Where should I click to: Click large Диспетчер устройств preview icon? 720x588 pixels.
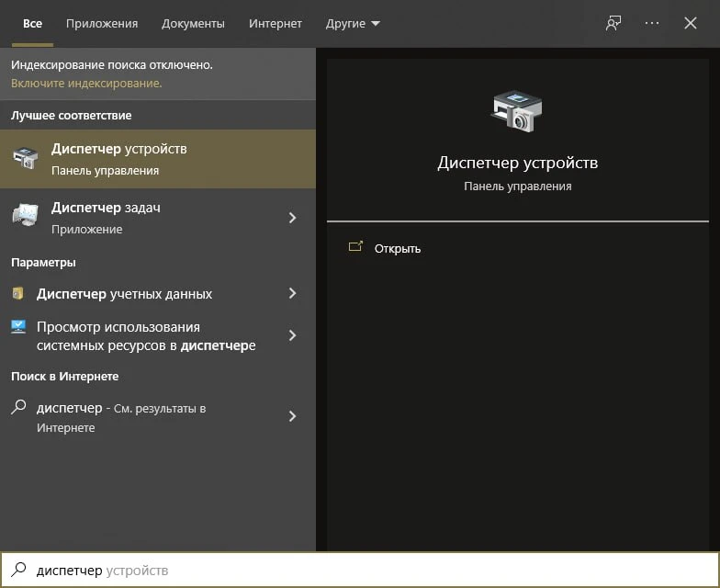tap(517, 111)
